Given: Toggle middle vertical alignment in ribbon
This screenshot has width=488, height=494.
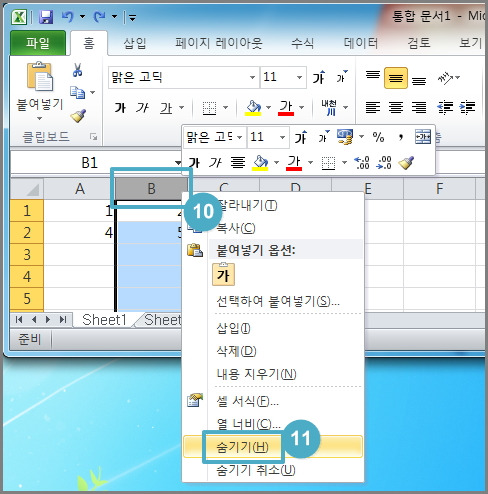Looking at the screenshot, I should (396, 78).
